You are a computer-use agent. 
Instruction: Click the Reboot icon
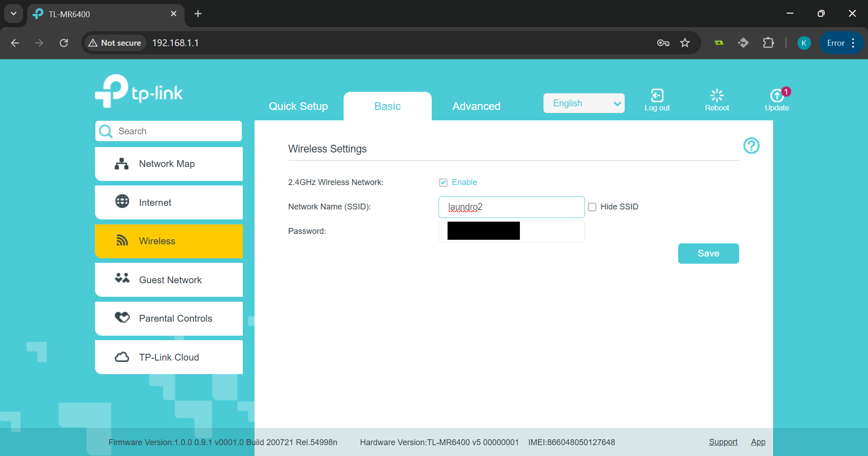click(717, 95)
